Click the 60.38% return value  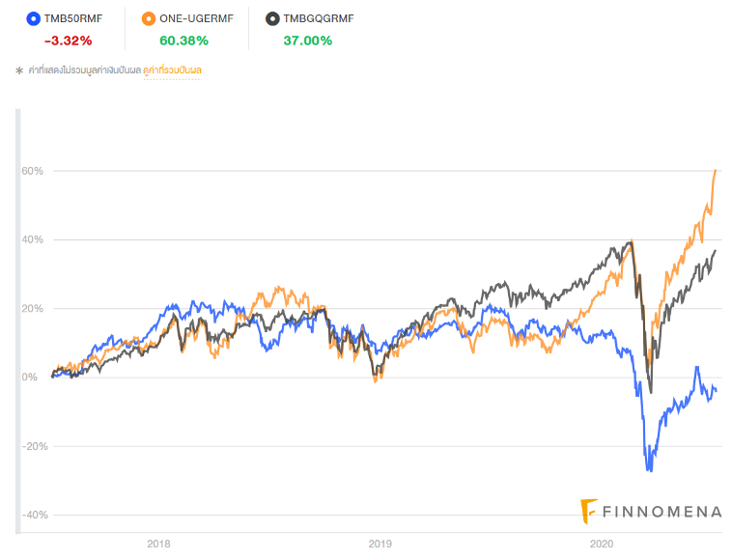(x=183, y=41)
